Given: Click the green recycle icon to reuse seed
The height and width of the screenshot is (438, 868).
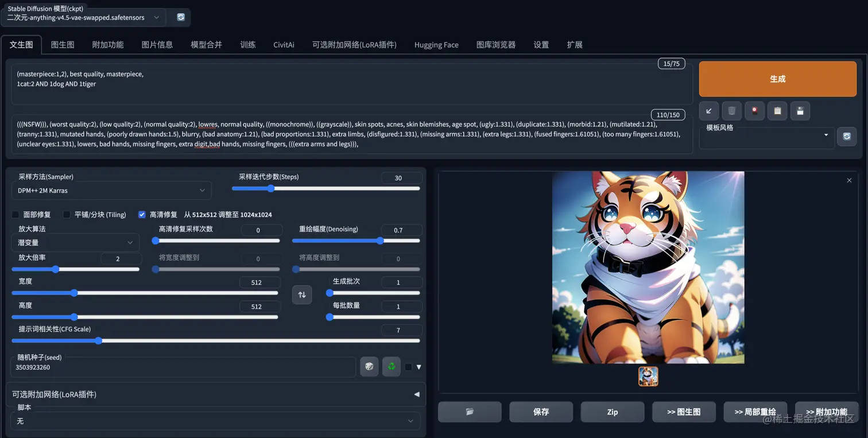Looking at the screenshot, I should (x=392, y=366).
